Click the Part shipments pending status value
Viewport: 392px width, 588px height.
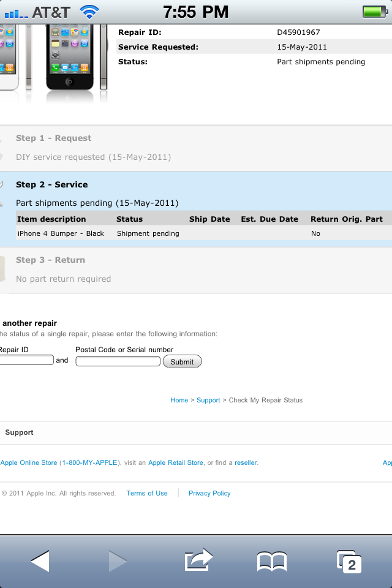point(321,61)
